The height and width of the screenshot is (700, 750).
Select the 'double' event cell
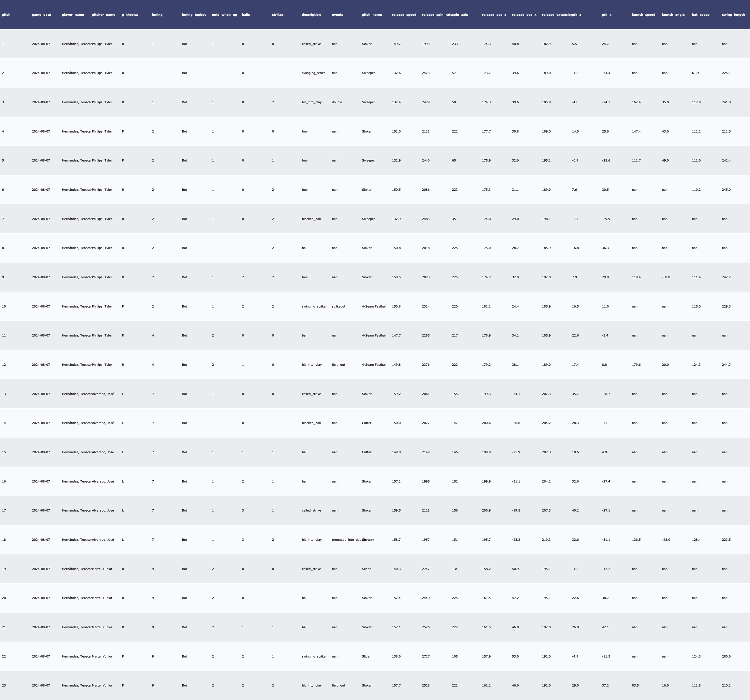pyautogui.click(x=337, y=102)
